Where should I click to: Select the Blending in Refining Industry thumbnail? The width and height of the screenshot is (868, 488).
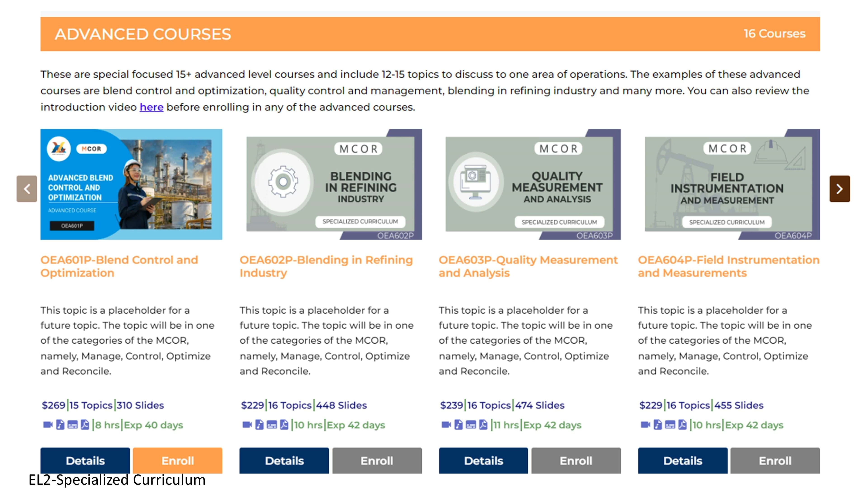[330, 184]
